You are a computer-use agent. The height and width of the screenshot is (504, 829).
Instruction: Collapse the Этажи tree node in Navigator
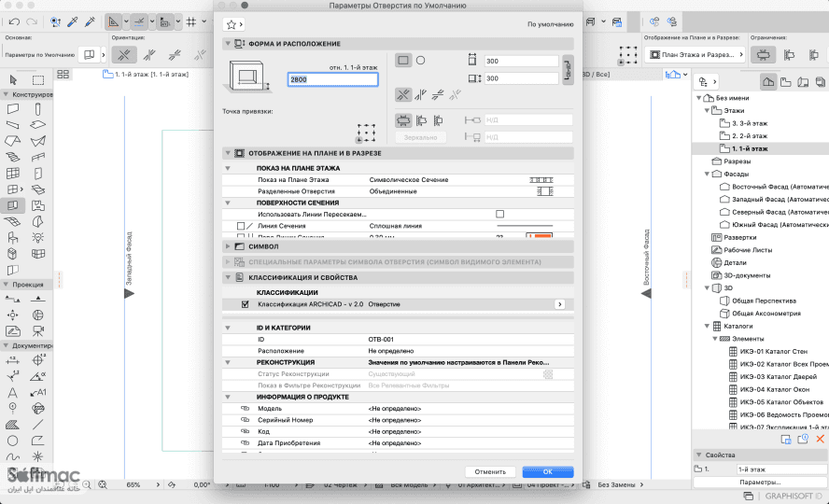tap(707, 110)
